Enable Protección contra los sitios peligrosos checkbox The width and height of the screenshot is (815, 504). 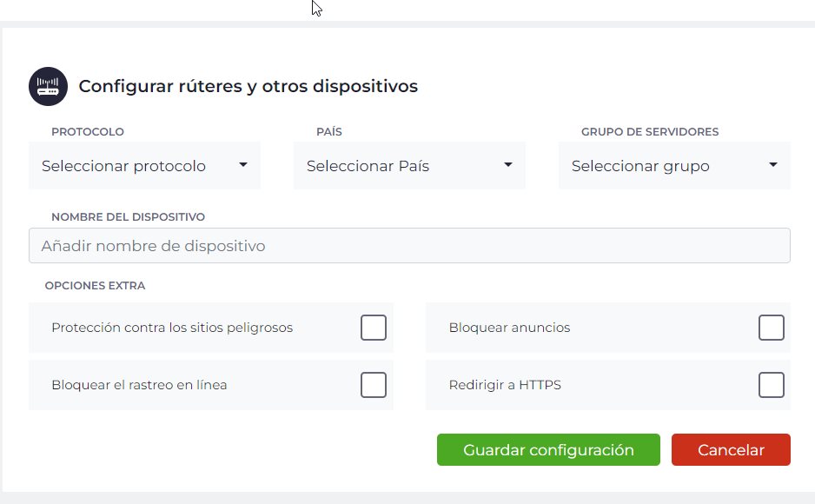coord(374,328)
